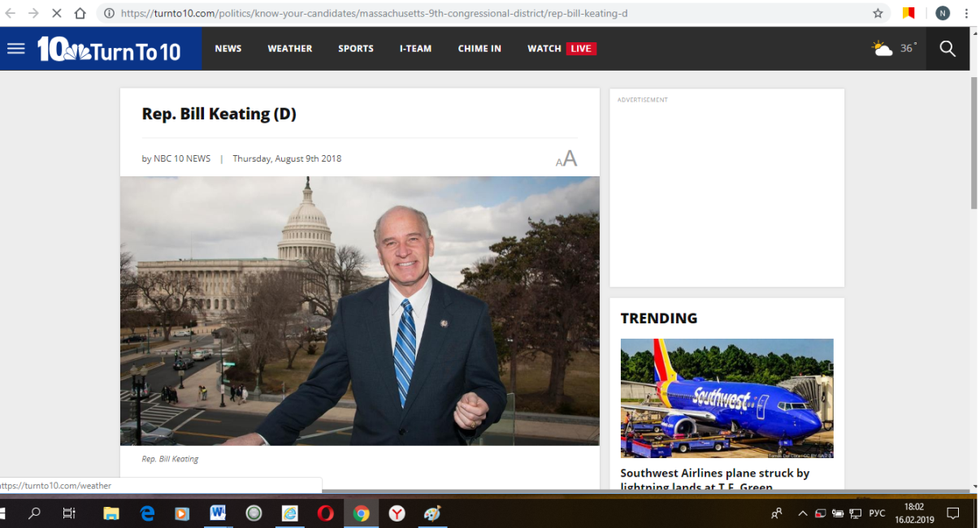The height and width of the screenshot is (528, 980).
Task: Go to browser home page
Action: coord(80,13)
